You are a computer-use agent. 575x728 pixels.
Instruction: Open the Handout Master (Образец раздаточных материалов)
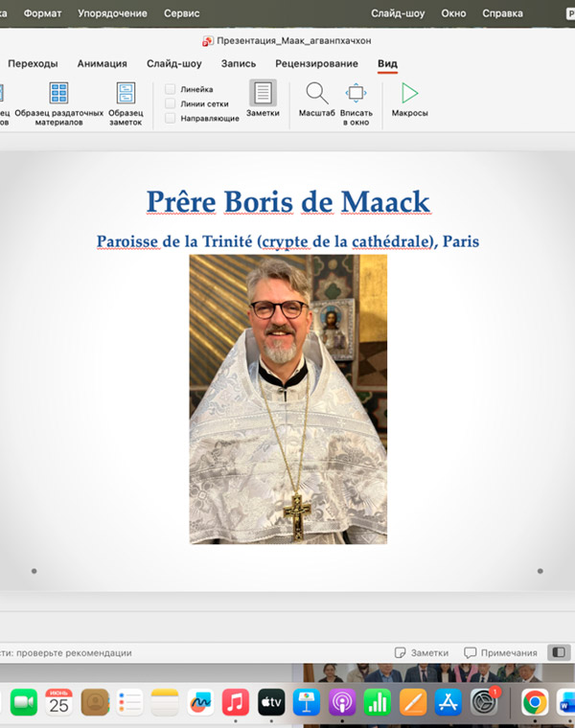point(59,104)
